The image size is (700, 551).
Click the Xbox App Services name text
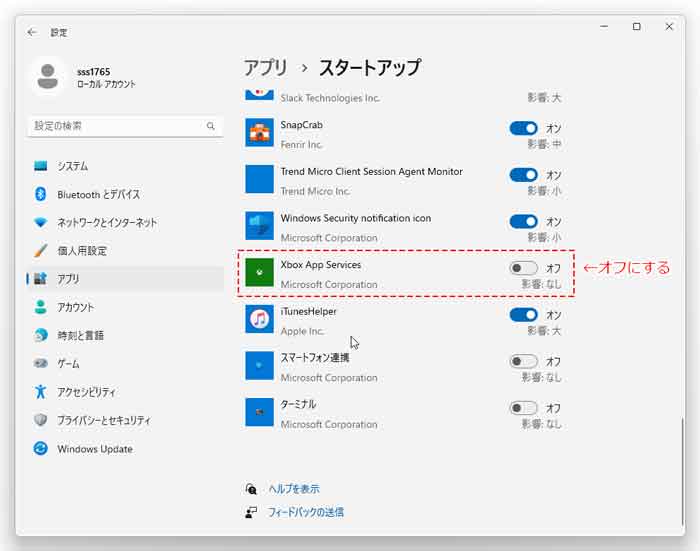click(321, 265)
